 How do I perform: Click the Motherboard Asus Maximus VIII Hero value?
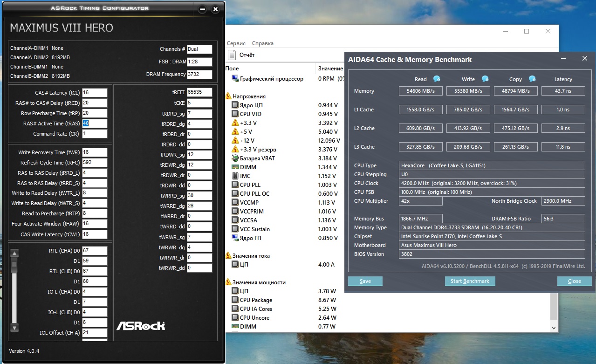tap(493, 245)
